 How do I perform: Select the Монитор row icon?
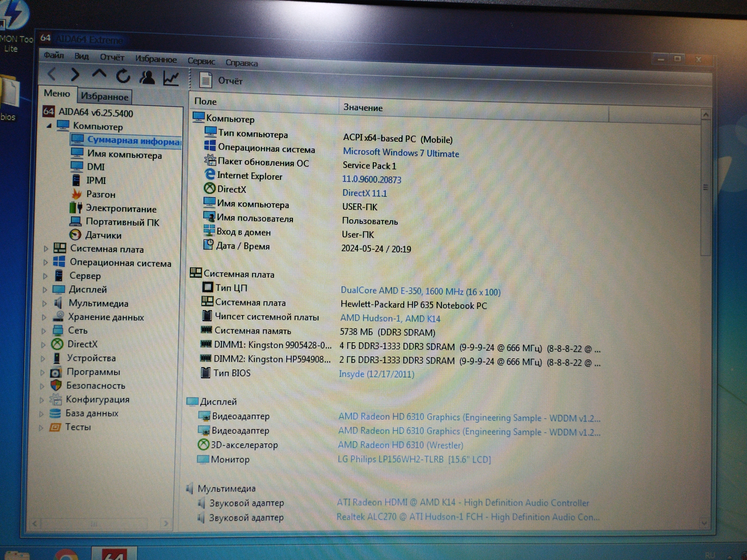pyautogui.click(x=203, y=459)
